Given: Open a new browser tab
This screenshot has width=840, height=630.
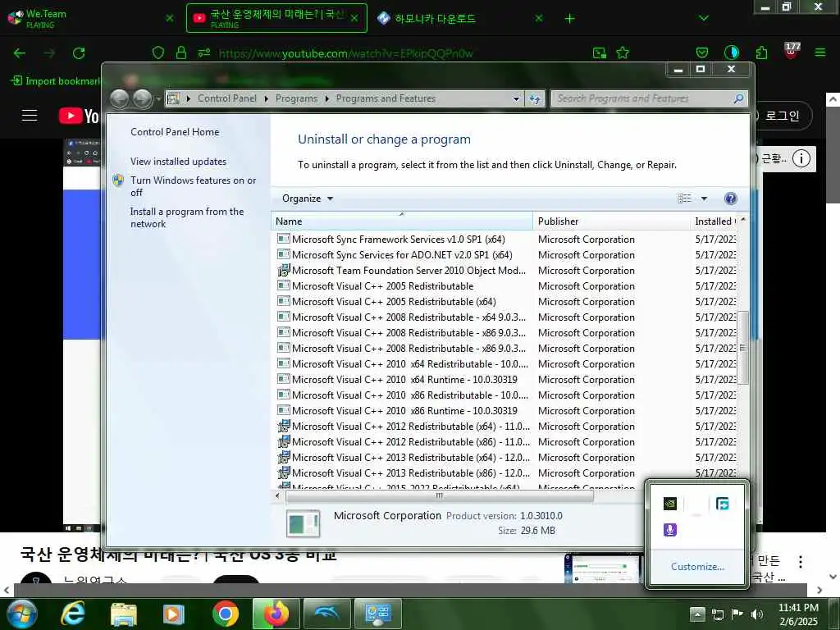Looking at the screenshot, I should point(569,18).
